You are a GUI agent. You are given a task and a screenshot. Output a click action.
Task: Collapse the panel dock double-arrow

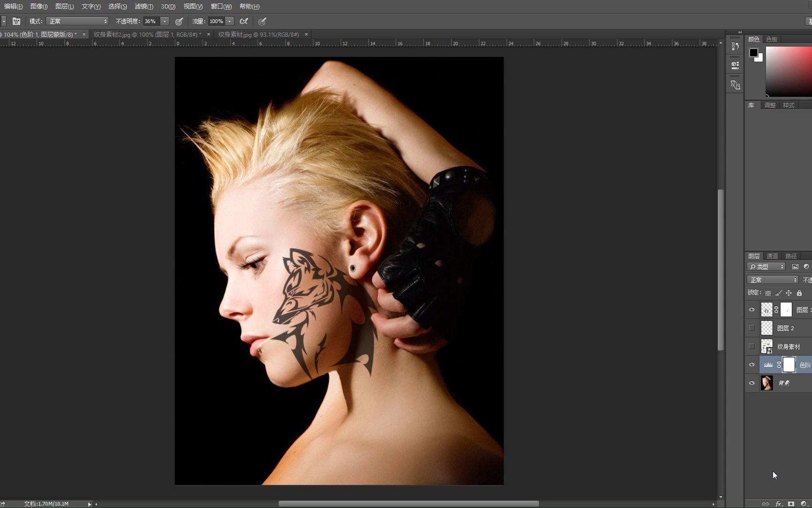point(740,32)
